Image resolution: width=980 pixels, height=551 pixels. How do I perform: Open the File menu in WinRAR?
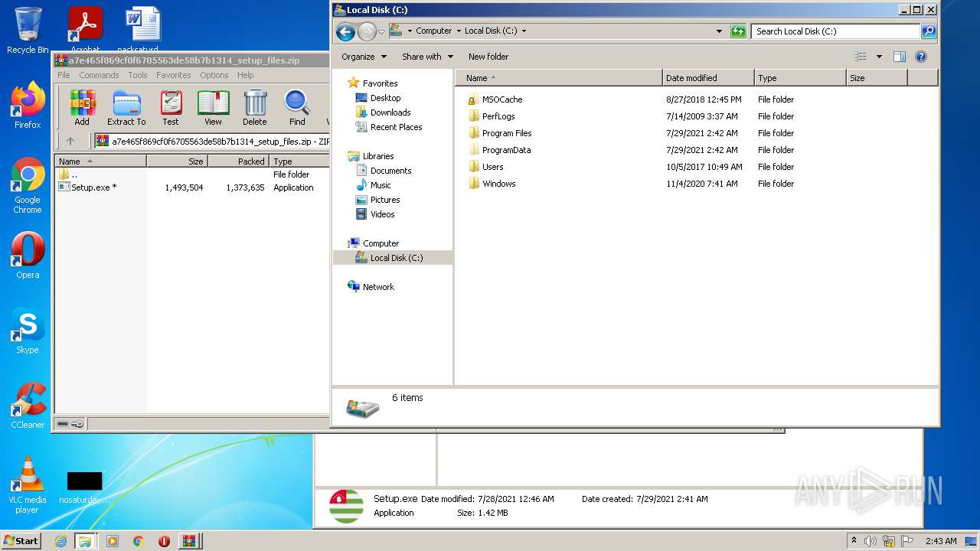coord(64,75)
